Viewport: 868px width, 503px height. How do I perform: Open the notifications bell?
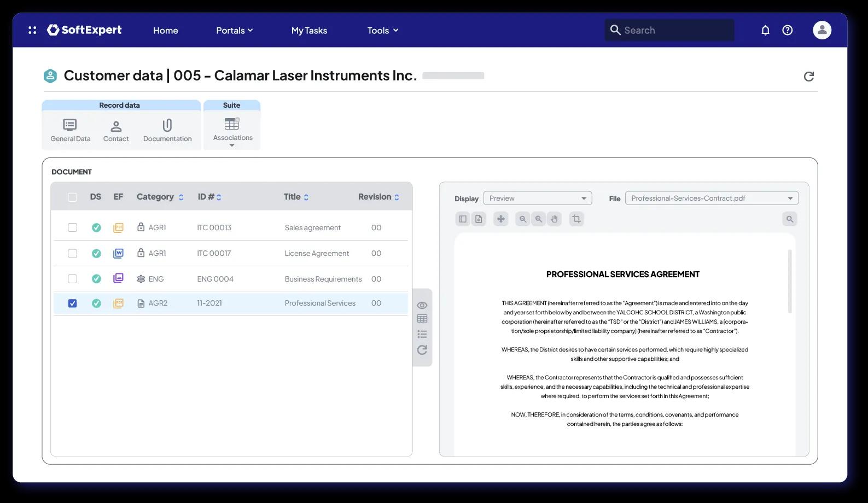click(x=765, y=30)
